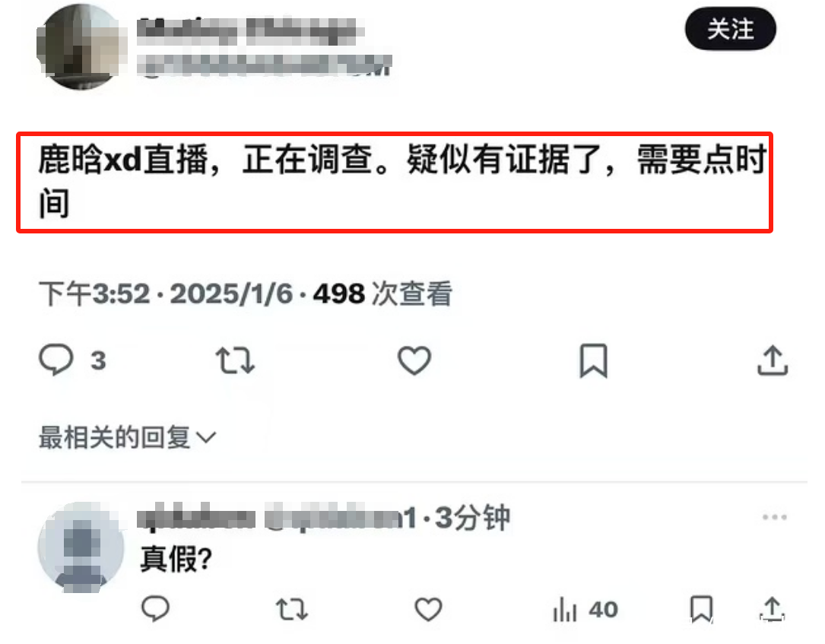This screenshot has width=825, height=644.
Task: Open the main post's reply comment icon
Action: (56, 360)
